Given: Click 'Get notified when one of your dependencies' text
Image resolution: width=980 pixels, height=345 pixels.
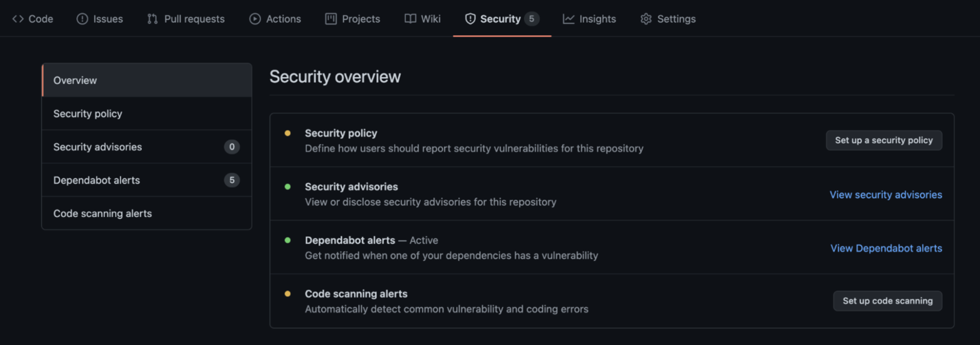Looking at the screenshot, I should (451, 255).
